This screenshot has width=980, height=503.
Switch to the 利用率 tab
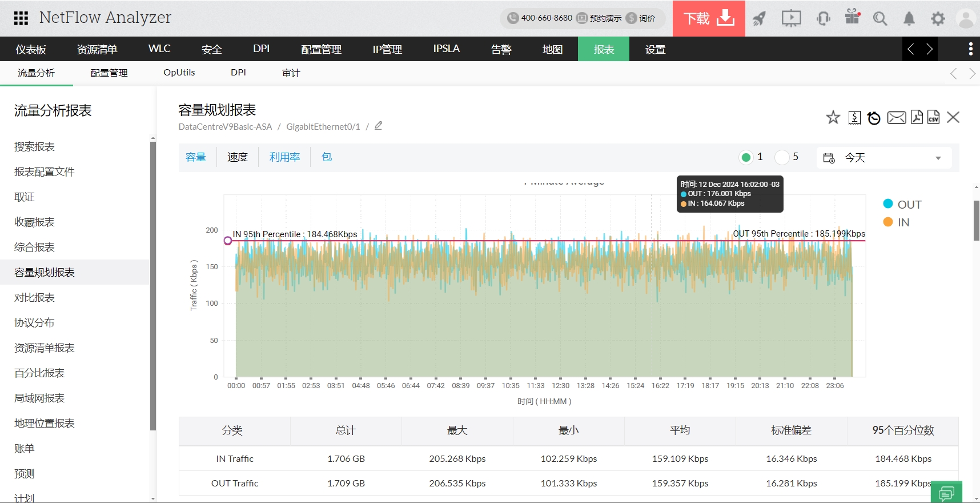pyautogui.click(x=284, y=157)
